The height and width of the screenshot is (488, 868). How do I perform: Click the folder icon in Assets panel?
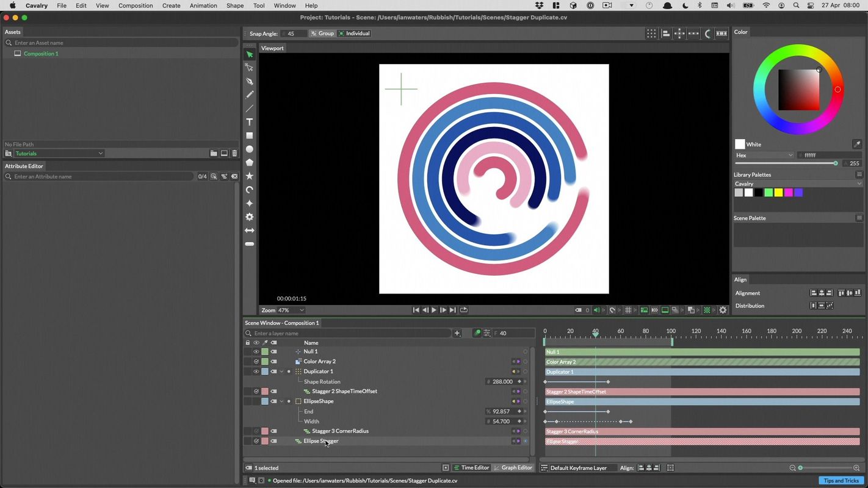[214, 154]
